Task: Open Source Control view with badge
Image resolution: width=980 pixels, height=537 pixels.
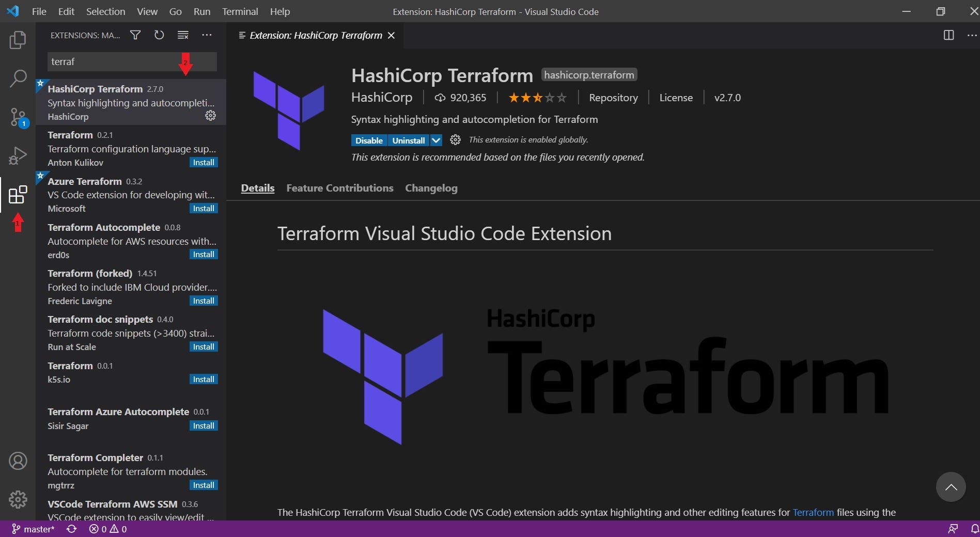Action: tap(19, 118)
